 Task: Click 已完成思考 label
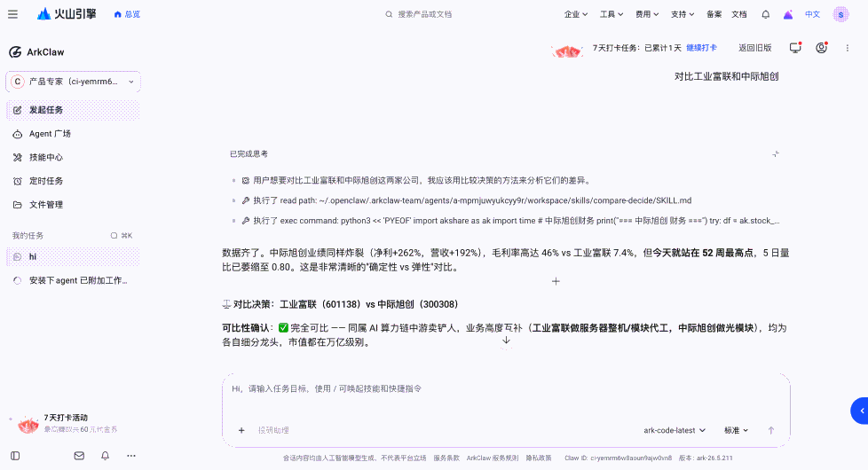249,153
